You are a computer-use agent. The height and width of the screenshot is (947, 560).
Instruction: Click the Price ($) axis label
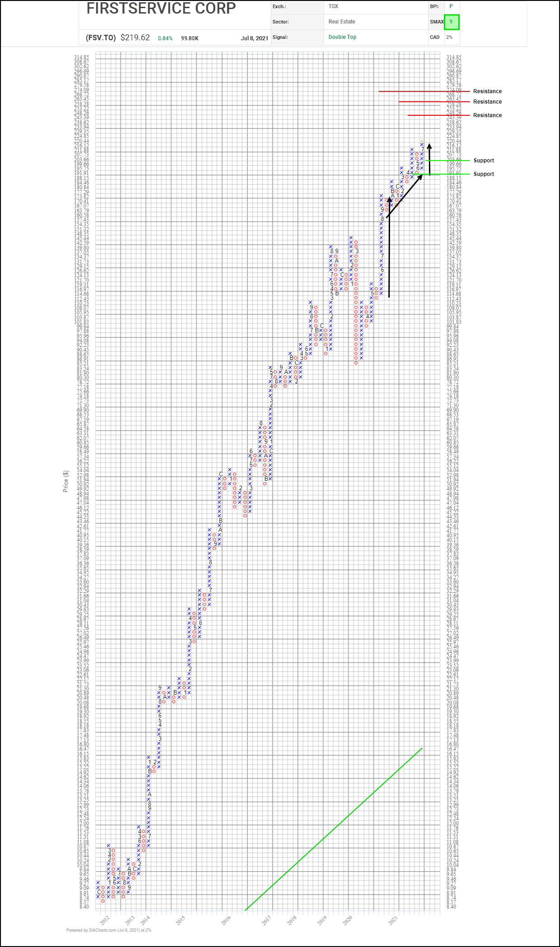coord(66,481)
